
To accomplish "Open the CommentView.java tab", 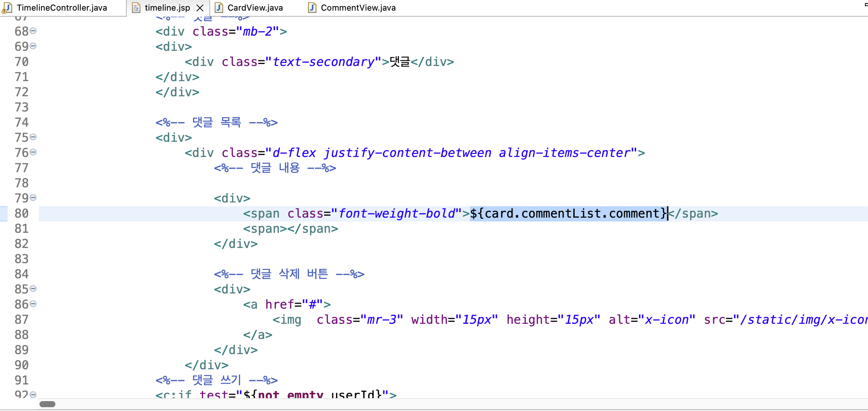I will point(358,8).
